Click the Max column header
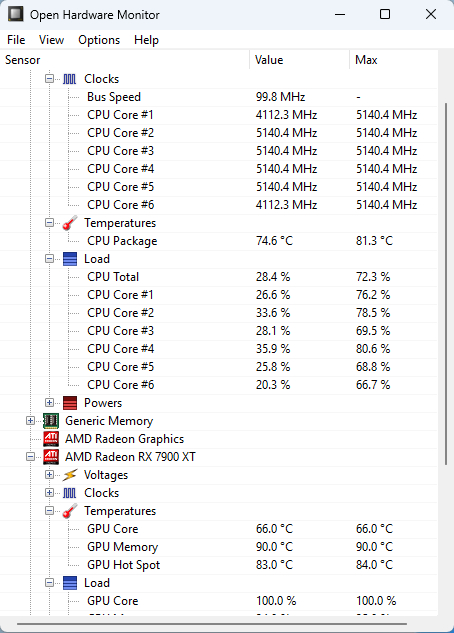 (x=393, y=60)
